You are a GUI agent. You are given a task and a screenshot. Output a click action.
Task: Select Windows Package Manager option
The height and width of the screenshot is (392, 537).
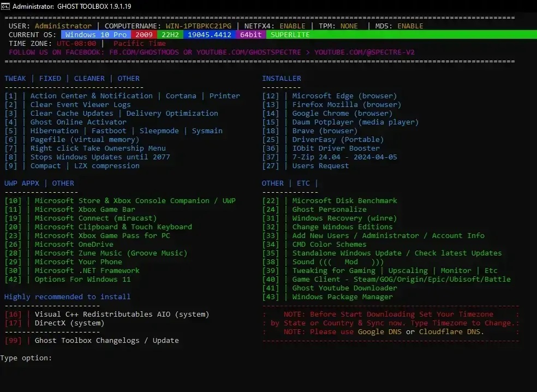[x=342, y=297]
